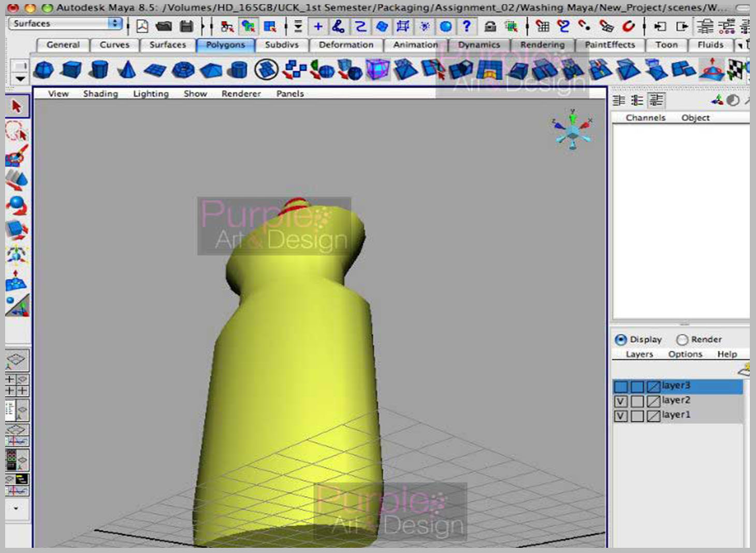Toggle visibility of layer2
Image resolution: width=756 pixels, height=553 pixels.
620,401
